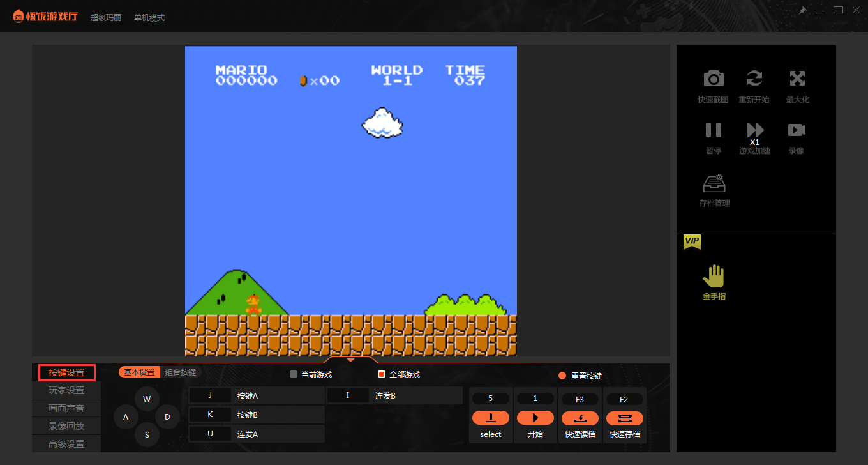The width and height of the screenshot is (868, 465).
Task: Open the 画面声音 tab
Action: pyautogui.click(x=66, y=408)
